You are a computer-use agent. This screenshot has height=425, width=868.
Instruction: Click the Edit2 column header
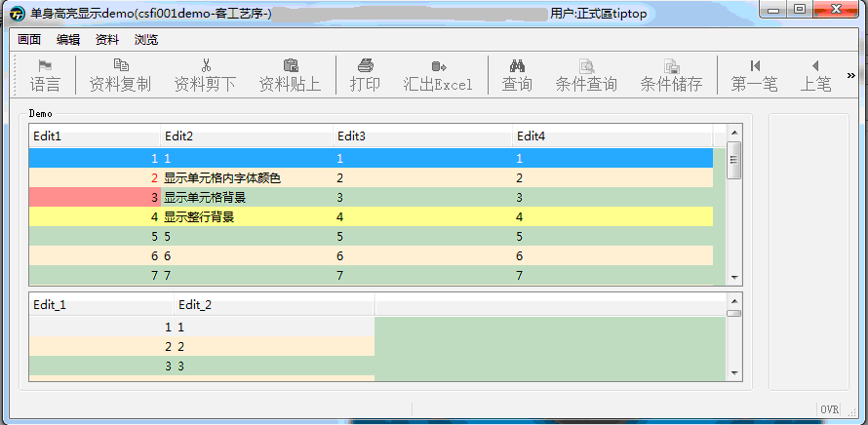247,136
